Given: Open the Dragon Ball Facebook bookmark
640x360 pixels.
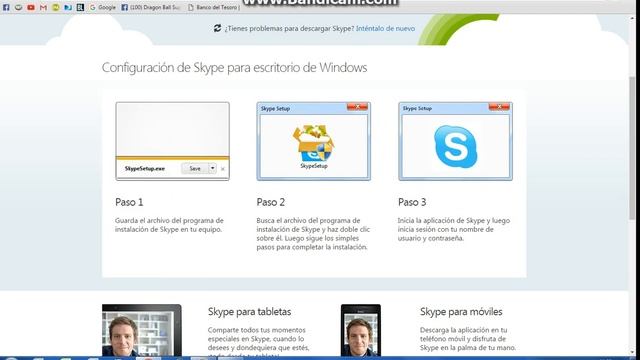Looking at the screenshot, I should [x=151, y=7].
